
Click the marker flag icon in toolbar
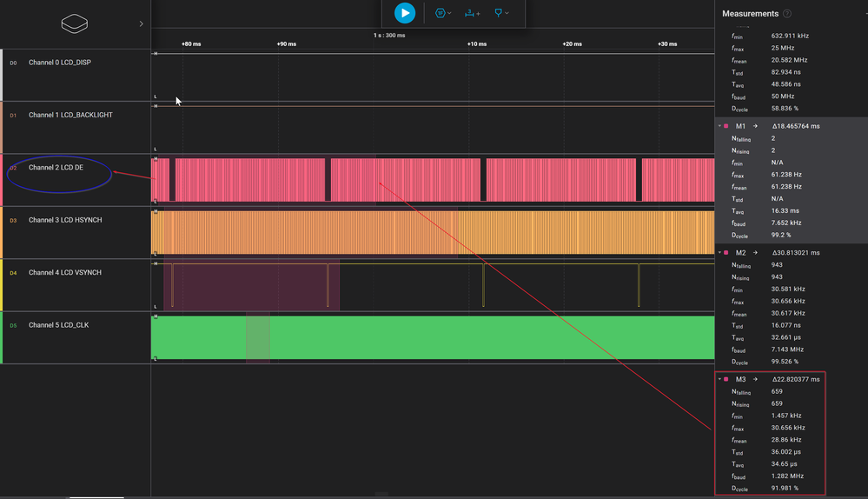(x=500, y=13)
